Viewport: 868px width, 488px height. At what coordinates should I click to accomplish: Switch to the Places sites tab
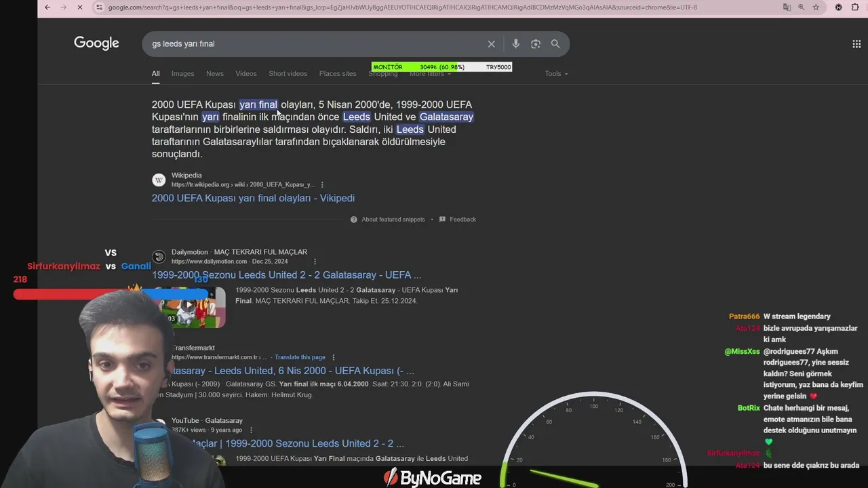[338, 73]
